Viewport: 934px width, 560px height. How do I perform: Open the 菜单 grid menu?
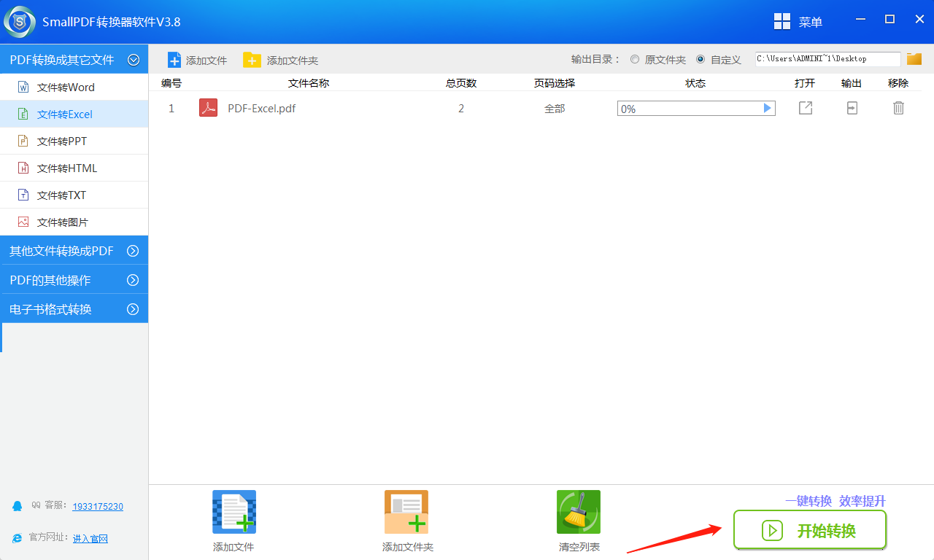pyautogui.click(x=798, y=22)
